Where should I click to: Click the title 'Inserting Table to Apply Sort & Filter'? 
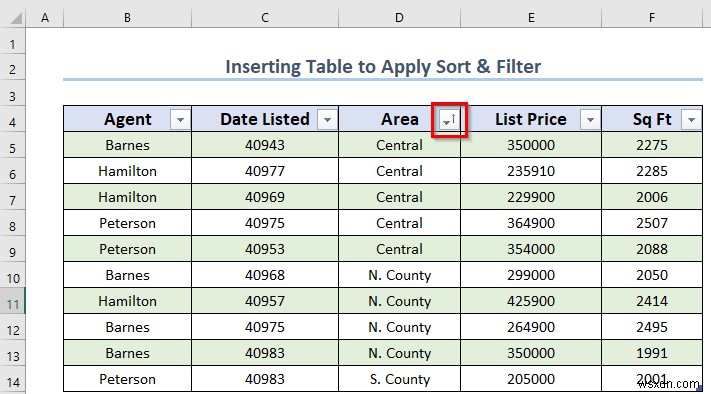(x=383, y=67)
